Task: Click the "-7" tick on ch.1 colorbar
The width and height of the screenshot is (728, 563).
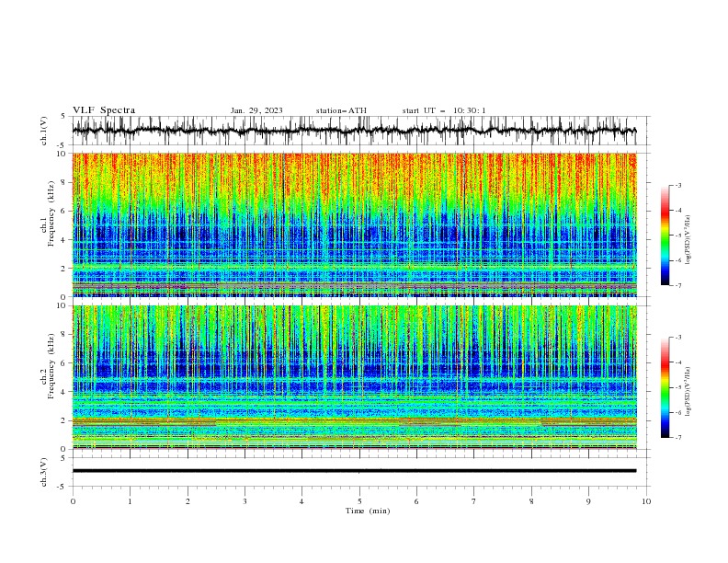Action: [x=677, y=285]
